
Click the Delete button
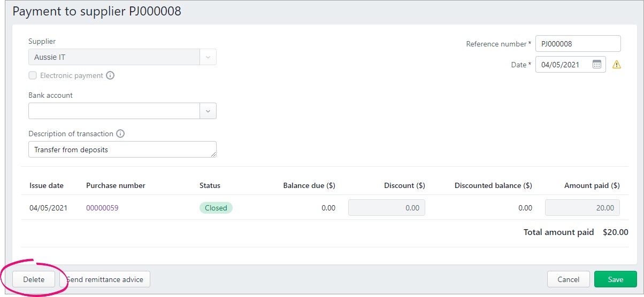coord(34,279)
